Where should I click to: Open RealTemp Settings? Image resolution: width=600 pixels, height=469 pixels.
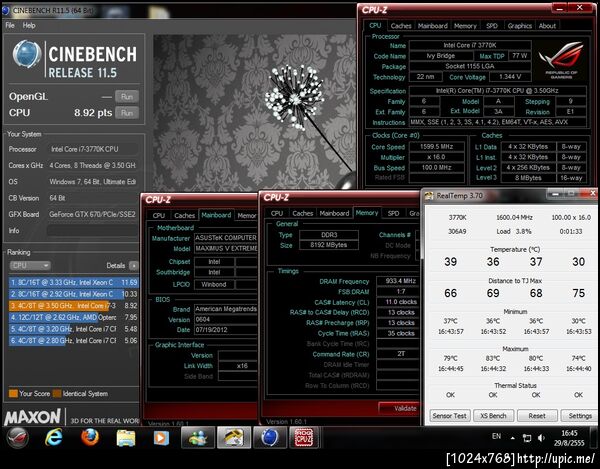coord(579,415)
